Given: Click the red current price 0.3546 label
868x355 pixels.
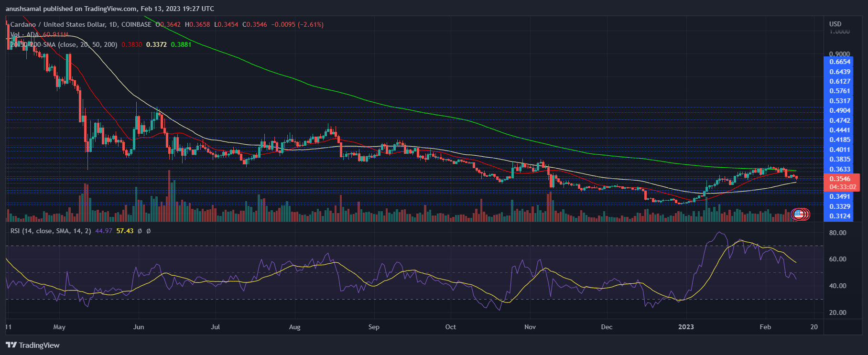Looking at the screenshot, I should tap(839, 179).
